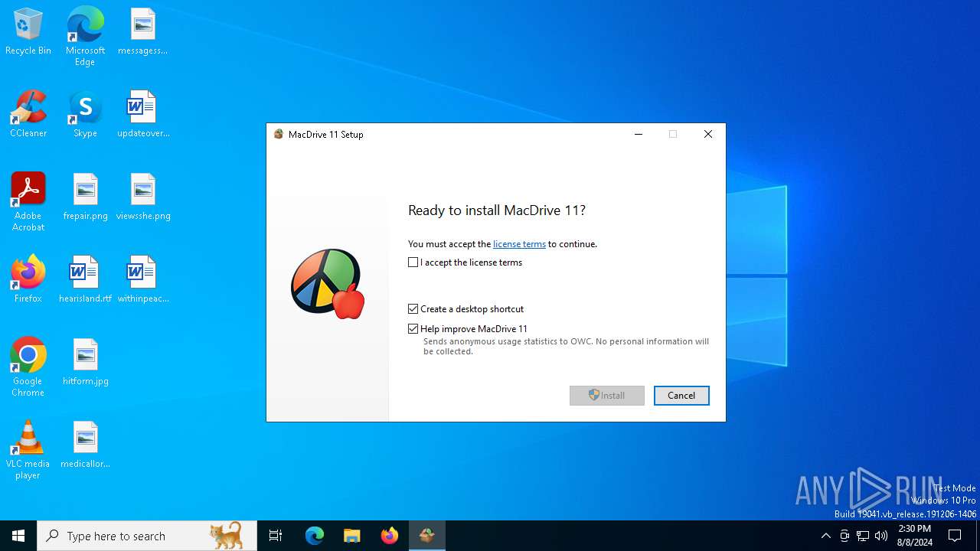Click the MacDrive icon in the title bar

pos(279,134)
